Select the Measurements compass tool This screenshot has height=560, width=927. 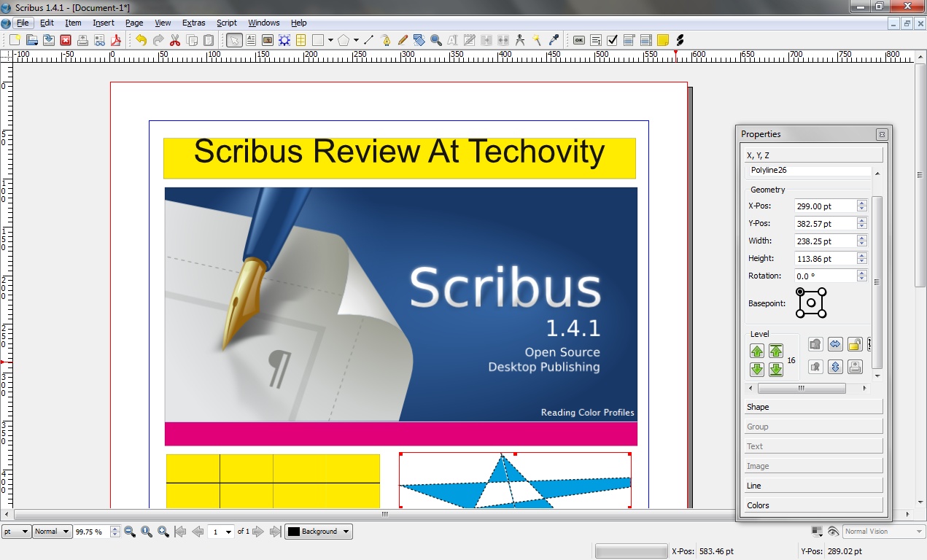click(520, 40)
